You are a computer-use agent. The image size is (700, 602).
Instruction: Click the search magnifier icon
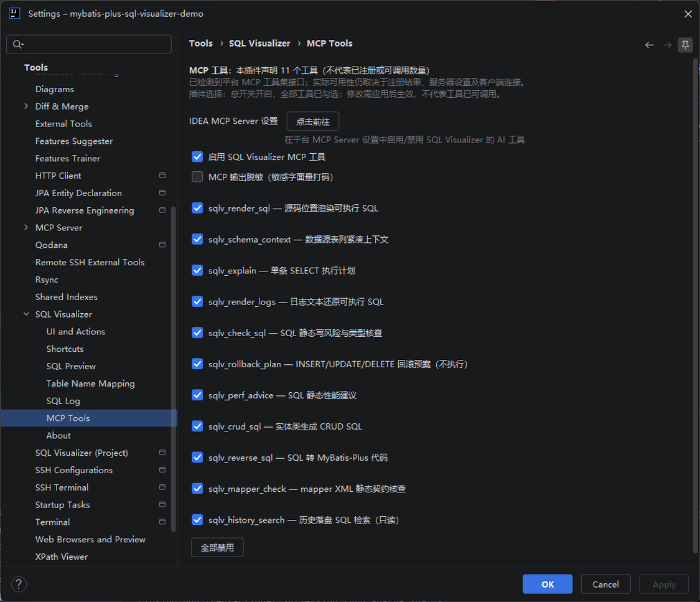pyautogui.click(x=18, y=44)
